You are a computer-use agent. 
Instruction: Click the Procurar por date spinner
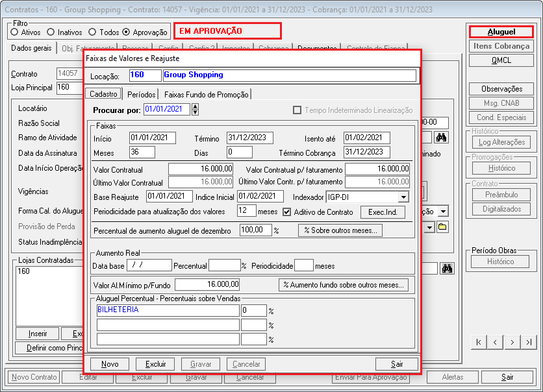(x=196, y=109)
